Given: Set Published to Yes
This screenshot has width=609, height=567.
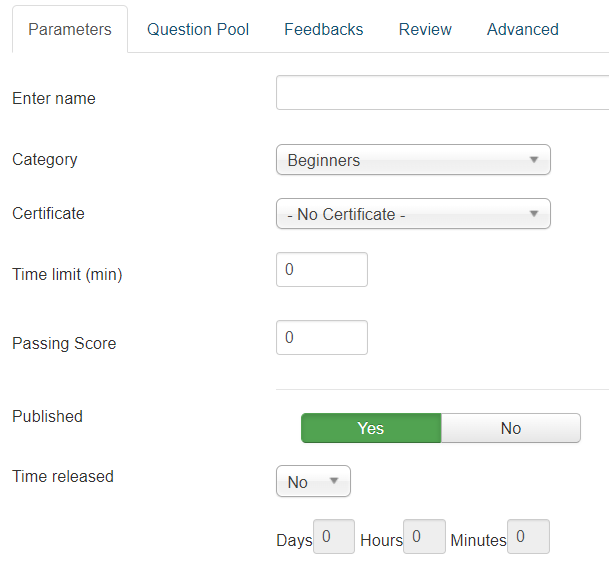Looking at the screenshot, I should [371, 428].
